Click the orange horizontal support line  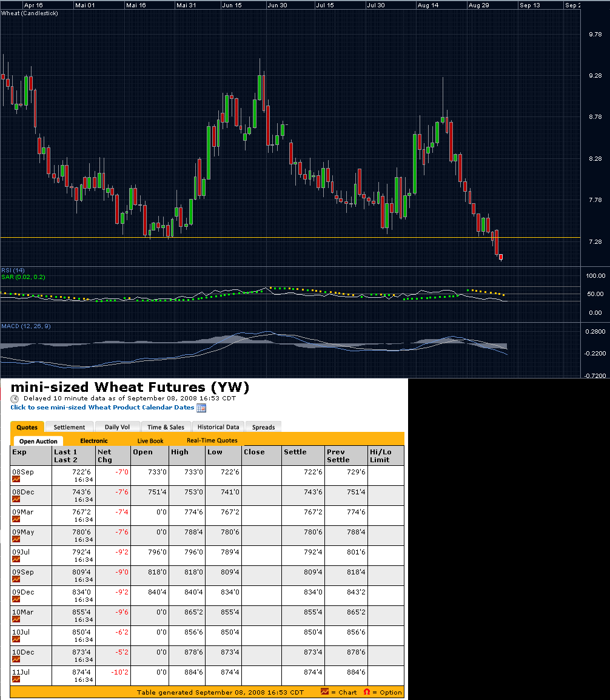click(290, 237)
